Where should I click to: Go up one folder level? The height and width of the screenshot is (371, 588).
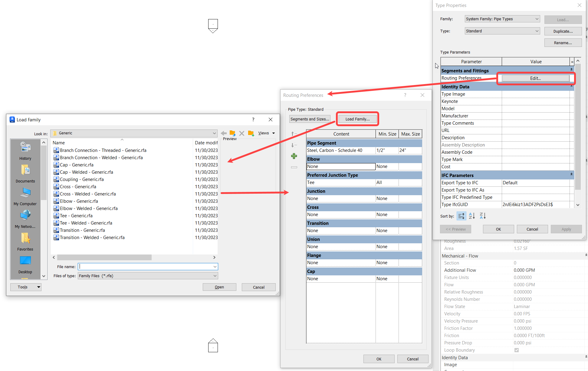pyautogui.click(x=232, y=133)
